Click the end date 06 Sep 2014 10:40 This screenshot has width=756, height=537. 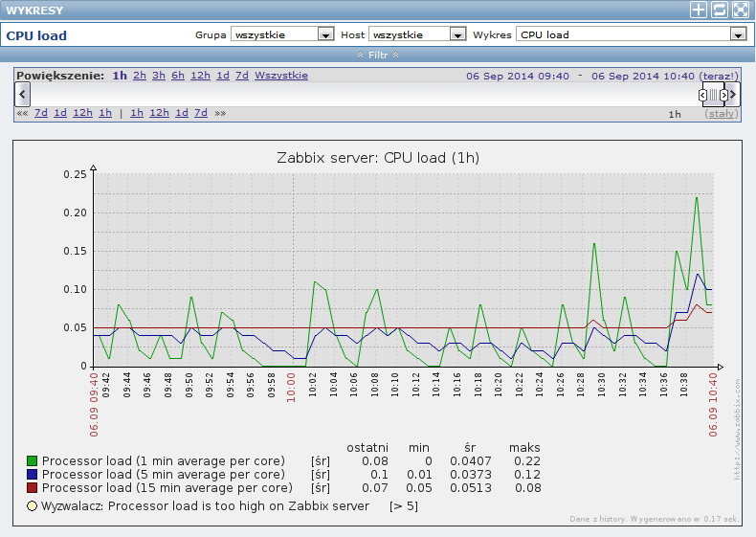tap(643, 77)
